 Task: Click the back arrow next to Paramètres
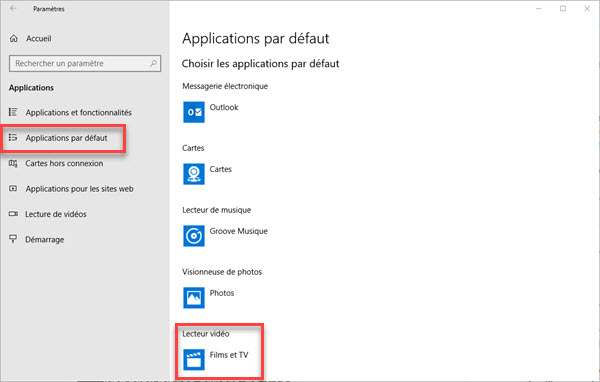pyautogui.click(x=13, y=8)
